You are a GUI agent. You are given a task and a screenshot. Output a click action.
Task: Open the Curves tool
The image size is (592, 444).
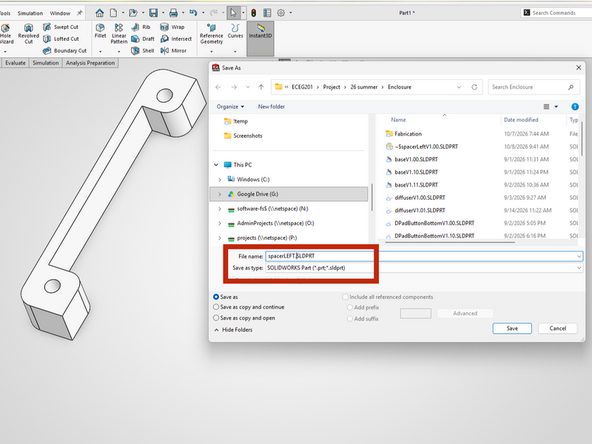[x=235, y=31]
